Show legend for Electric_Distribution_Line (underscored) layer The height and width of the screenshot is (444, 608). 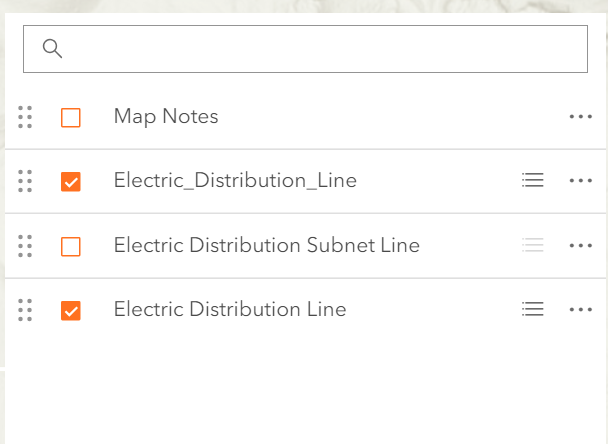click(533, 181)
